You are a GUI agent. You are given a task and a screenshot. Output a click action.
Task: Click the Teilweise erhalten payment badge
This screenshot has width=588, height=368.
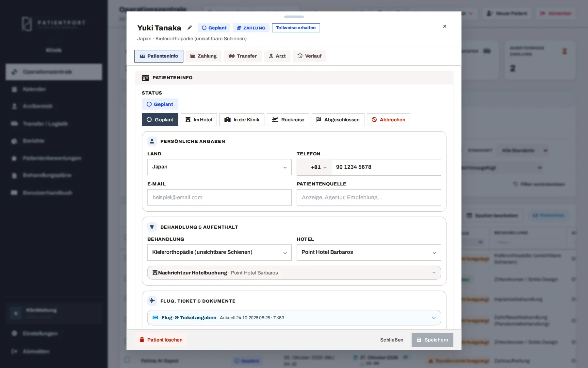click(x=296, y=28)
